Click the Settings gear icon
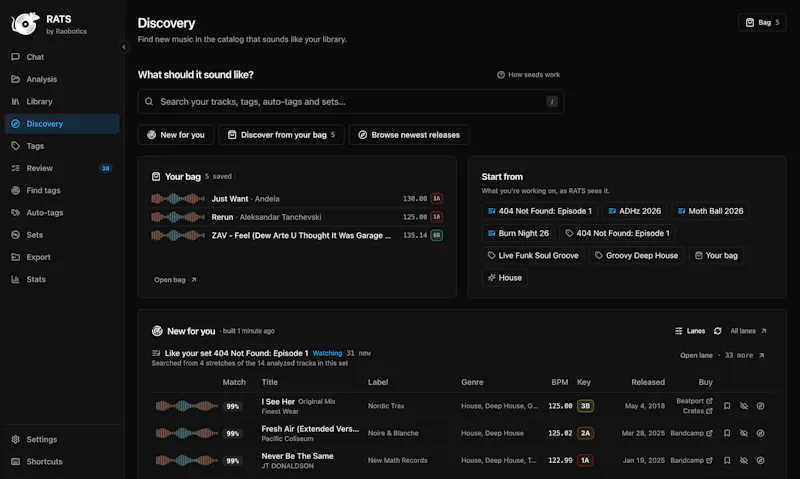This screenshot has height=479, width=800. tap(16, 439)
